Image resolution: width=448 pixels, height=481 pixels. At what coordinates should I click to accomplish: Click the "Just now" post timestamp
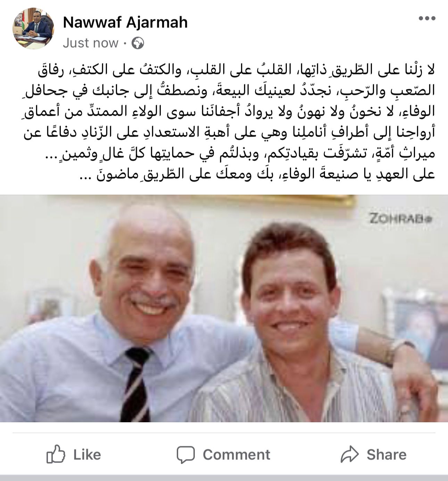[x=91, y=43]
